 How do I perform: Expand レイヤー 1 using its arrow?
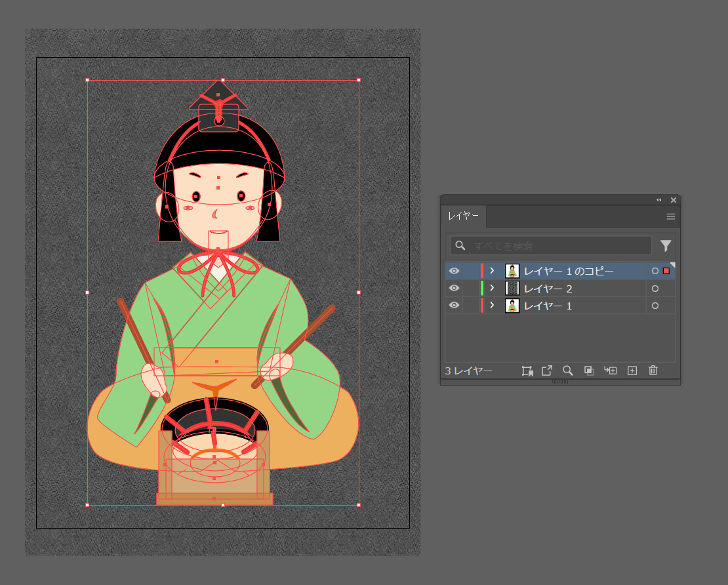[x=492, y=305]
